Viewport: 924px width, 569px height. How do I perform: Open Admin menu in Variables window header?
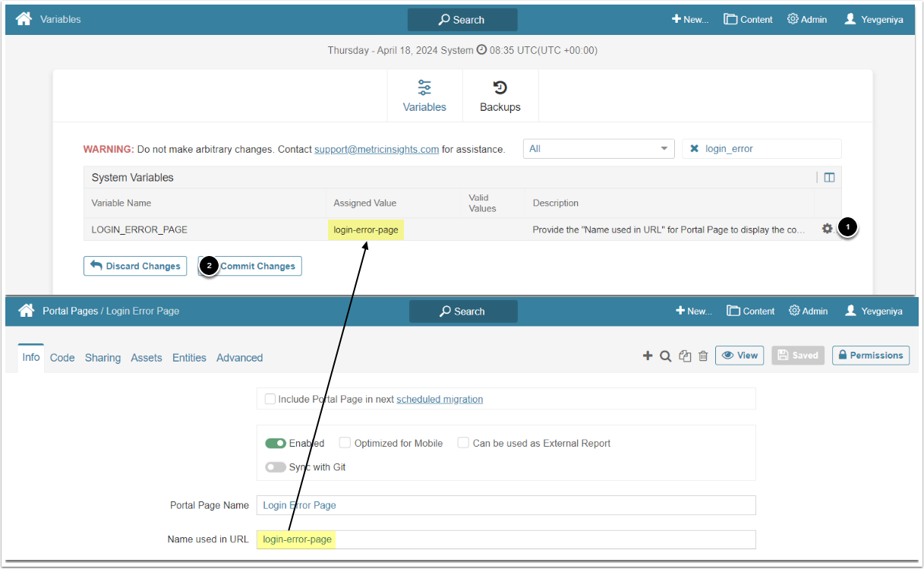point(807,20)
